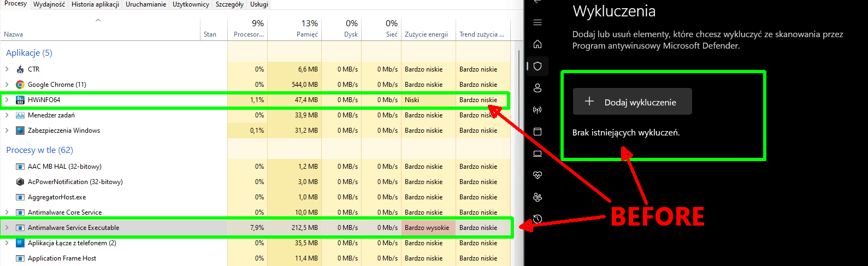868x266 pixels.
Task: Open App & browser control icon
Action: click(538, 132)
